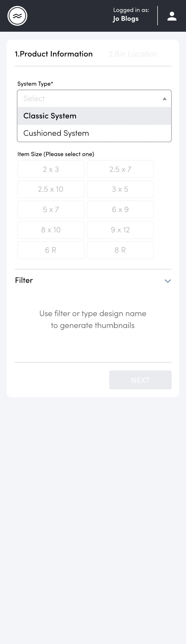186x644 pixels.
Task: Expand the Filter section chevron
Action: click(168, 281)
